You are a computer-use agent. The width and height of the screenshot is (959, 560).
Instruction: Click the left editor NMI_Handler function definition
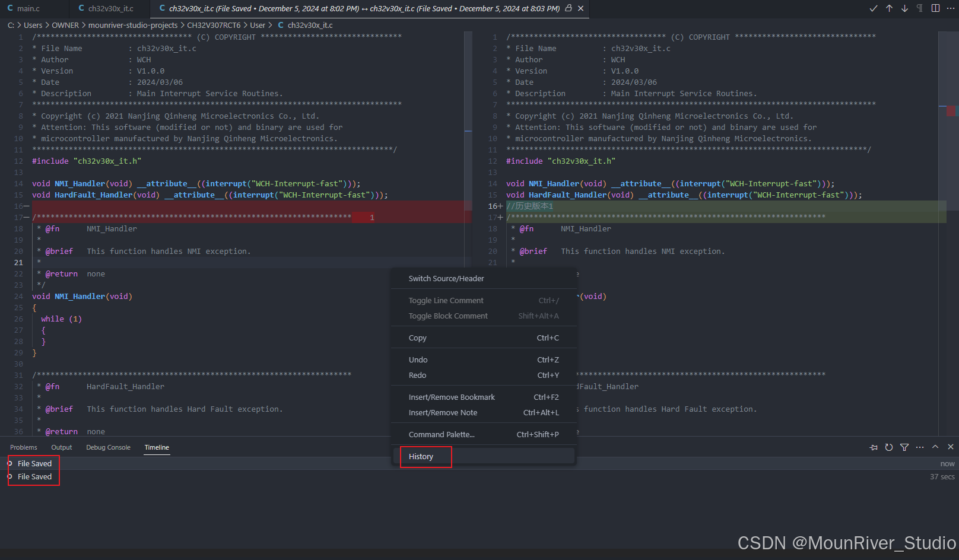click(x=82, y=296)
